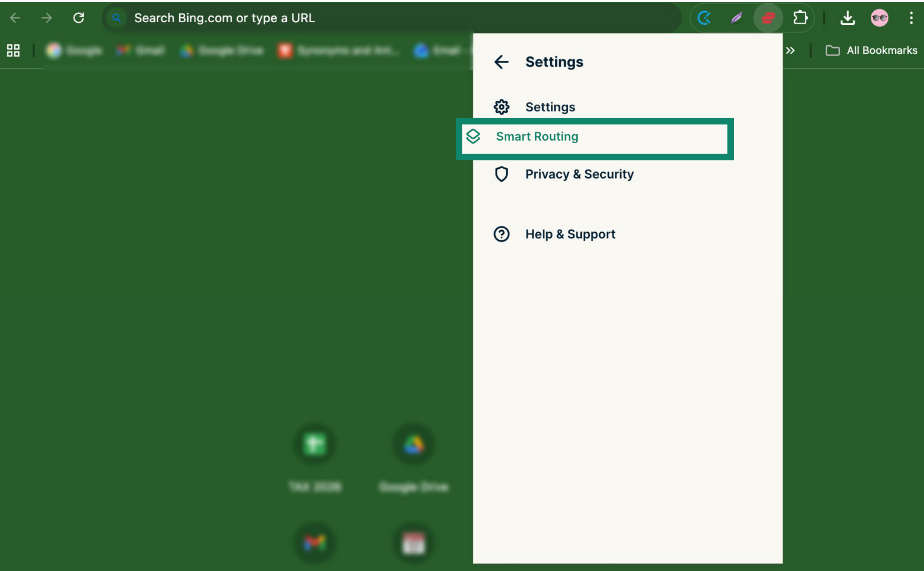Click the blue circular extension icon
Screen dimensions: 924x571
pos(704,18)
